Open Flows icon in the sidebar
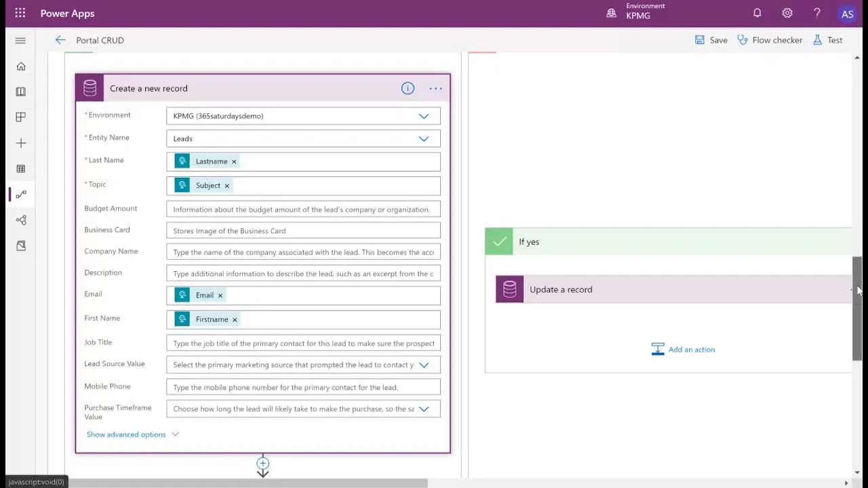Screen dimensions: 868x488 click(x=21, y=195)
